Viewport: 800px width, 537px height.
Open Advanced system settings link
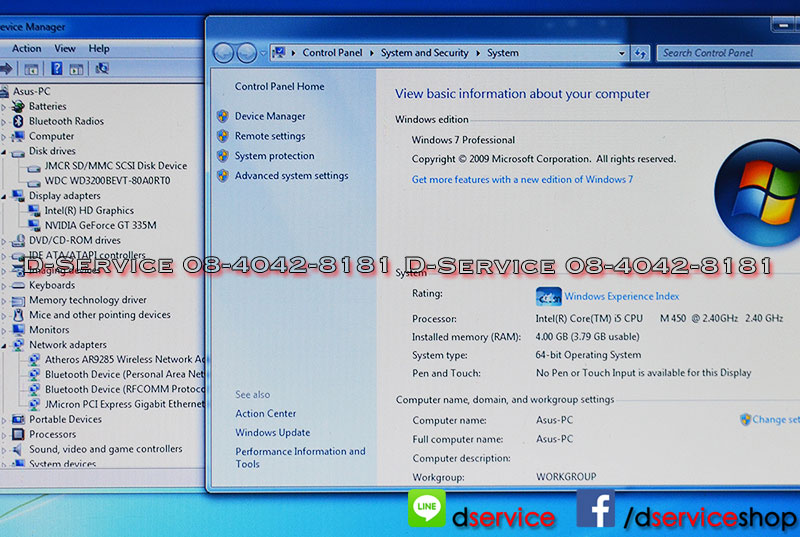point(291,175)
